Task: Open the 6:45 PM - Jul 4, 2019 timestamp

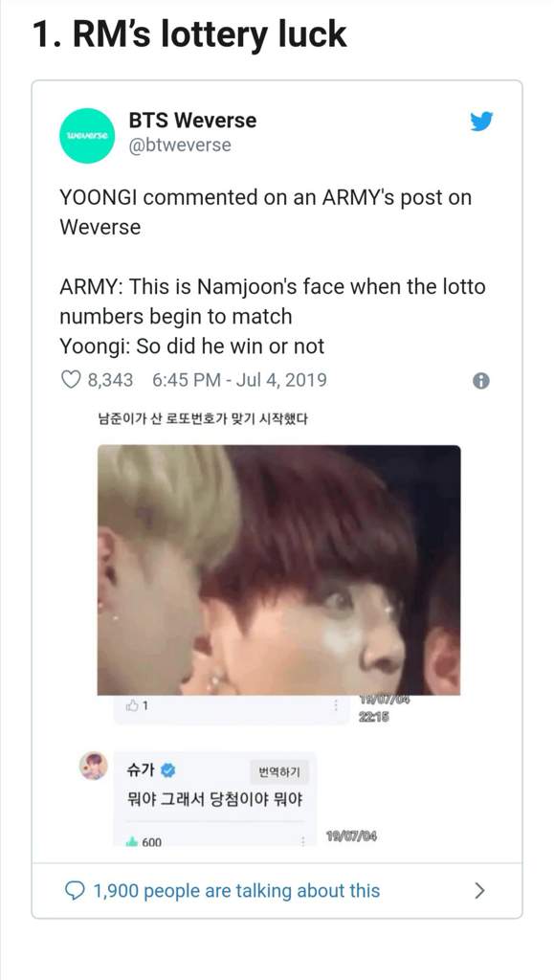Action: point(239,380)
